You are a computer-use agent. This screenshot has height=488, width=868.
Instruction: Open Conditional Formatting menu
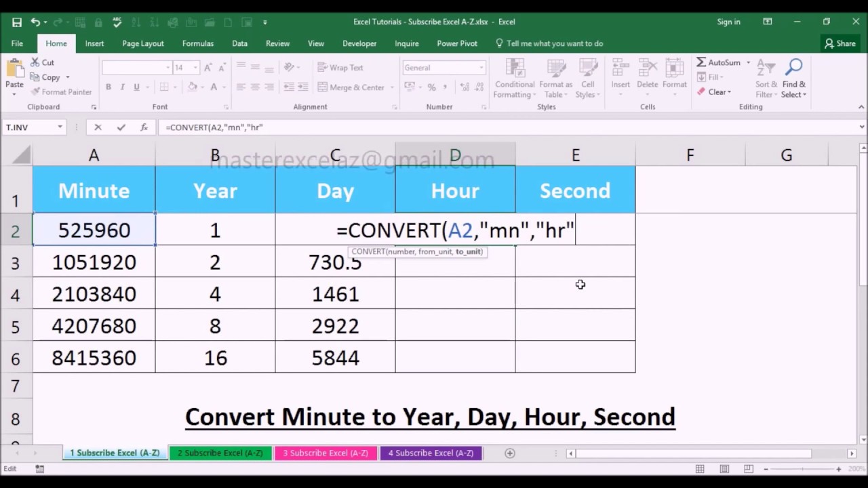pos(515,79)
